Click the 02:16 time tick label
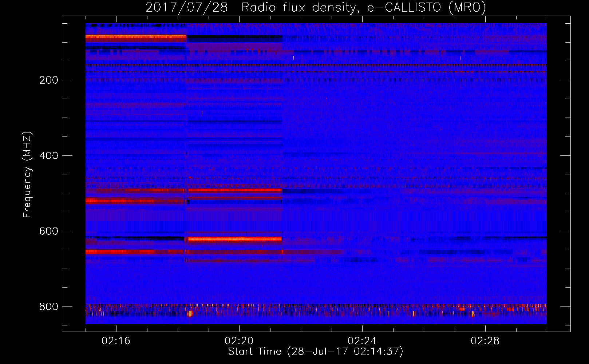589x364 pixels. (x=116, y=341)
